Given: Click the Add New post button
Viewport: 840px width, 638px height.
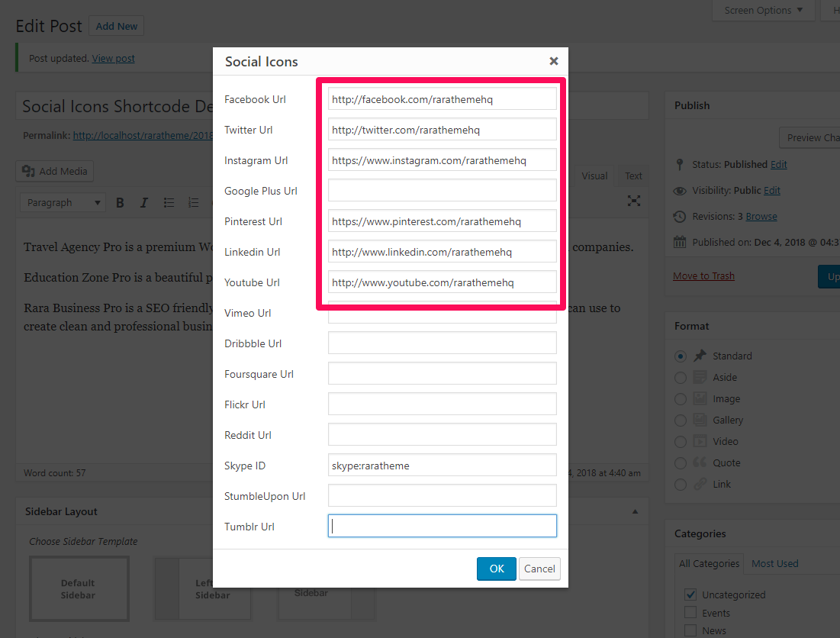Looking at the screenshot, I should (116, 26).
